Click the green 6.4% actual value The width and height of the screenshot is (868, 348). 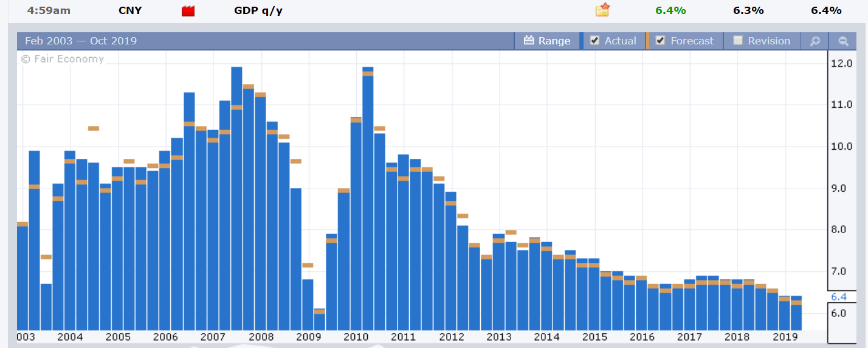(x=670, y=10)
